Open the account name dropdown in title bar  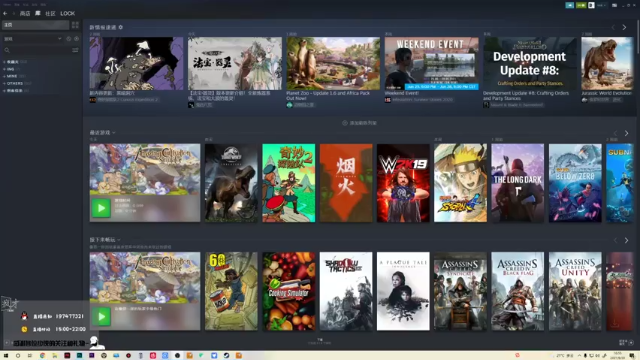pos(601,5)
